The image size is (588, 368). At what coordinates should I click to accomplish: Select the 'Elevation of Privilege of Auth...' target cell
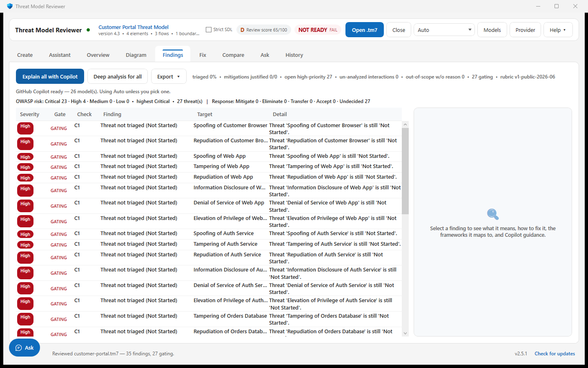[x=230, y=301]
